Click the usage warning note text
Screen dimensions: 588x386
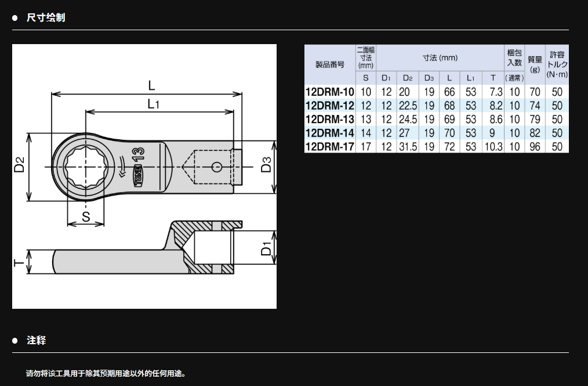107,373
